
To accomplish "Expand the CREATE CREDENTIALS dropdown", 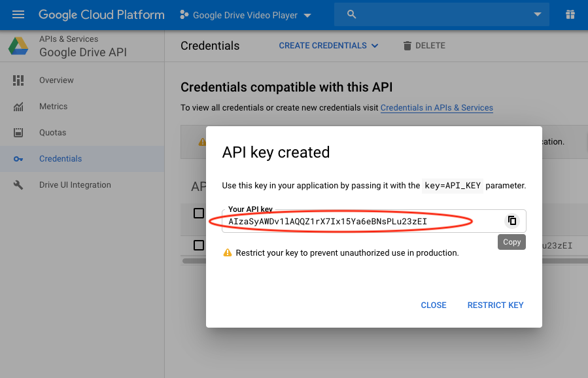I will 328,46.
